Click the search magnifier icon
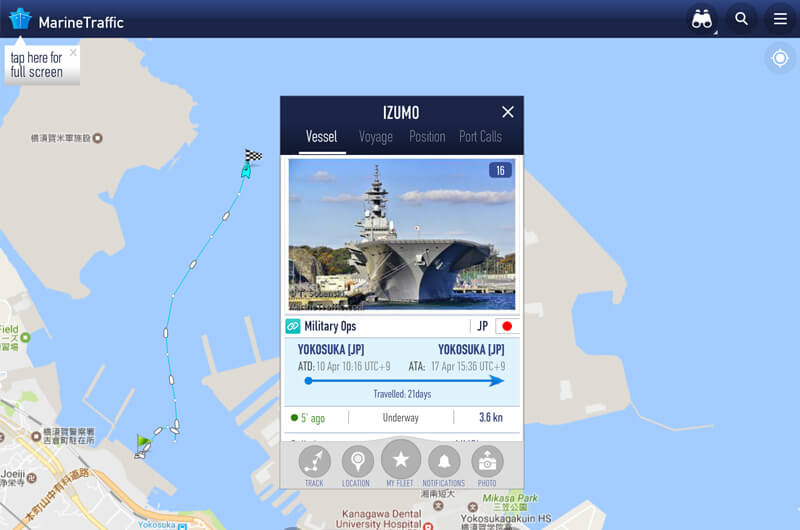Image resolution: width=800 pixels, height=530 pixels. pyautogui.click(x=741, y=19)
